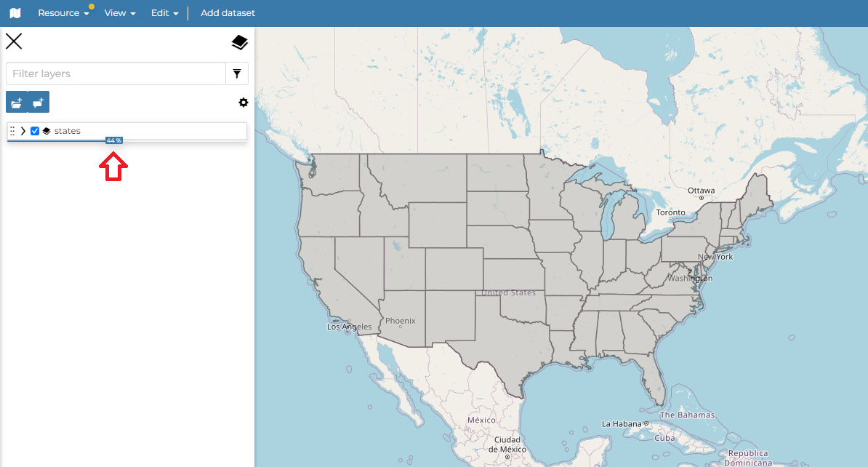This screenshot has width=868, height=467.
Task: Click the funnel filter icon
Action: point(237,73)
